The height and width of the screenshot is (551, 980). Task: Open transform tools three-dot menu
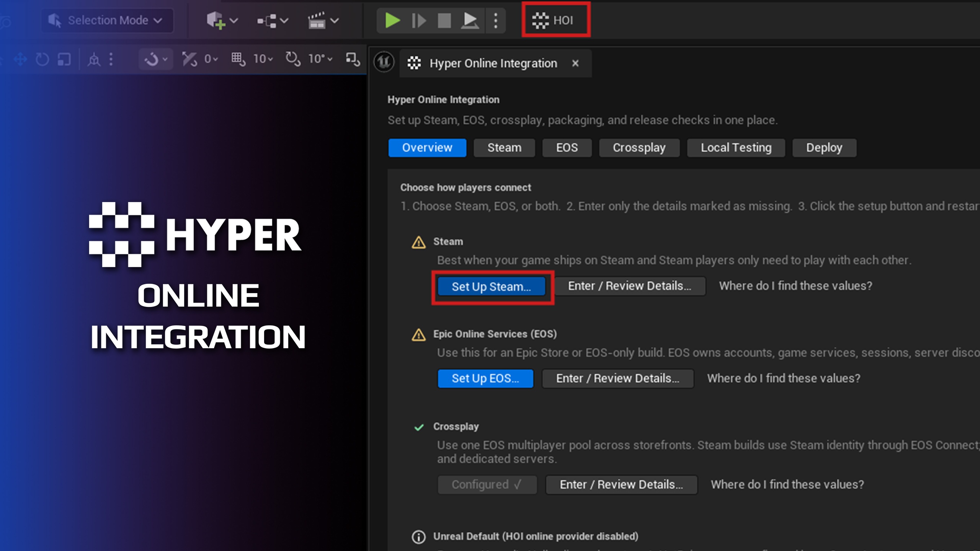tap(111, 59)
